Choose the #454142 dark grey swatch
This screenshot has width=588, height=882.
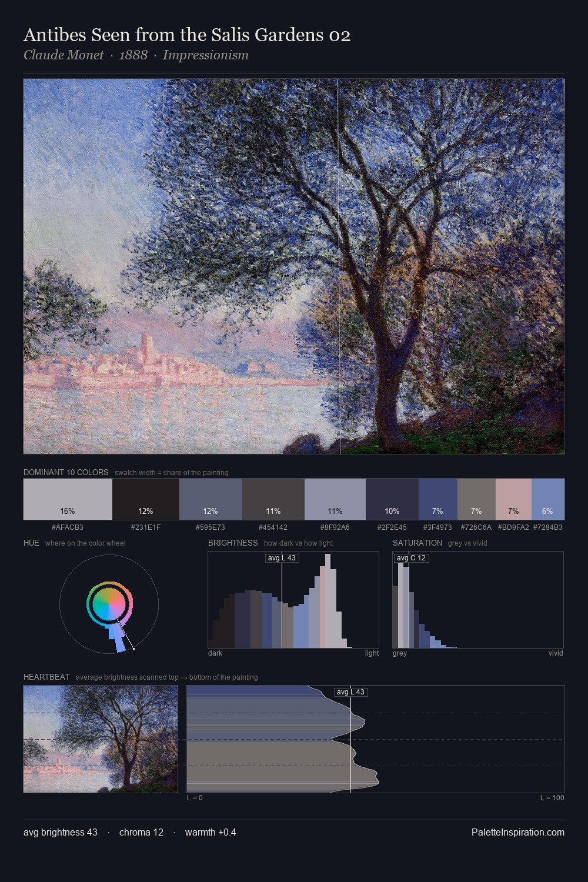click(x=273, y=499)
